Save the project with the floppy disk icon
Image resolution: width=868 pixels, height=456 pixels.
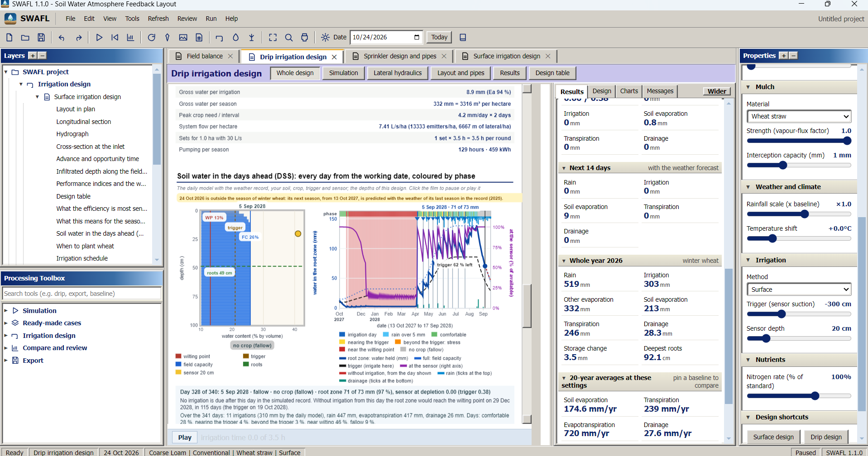coord(41,38)
